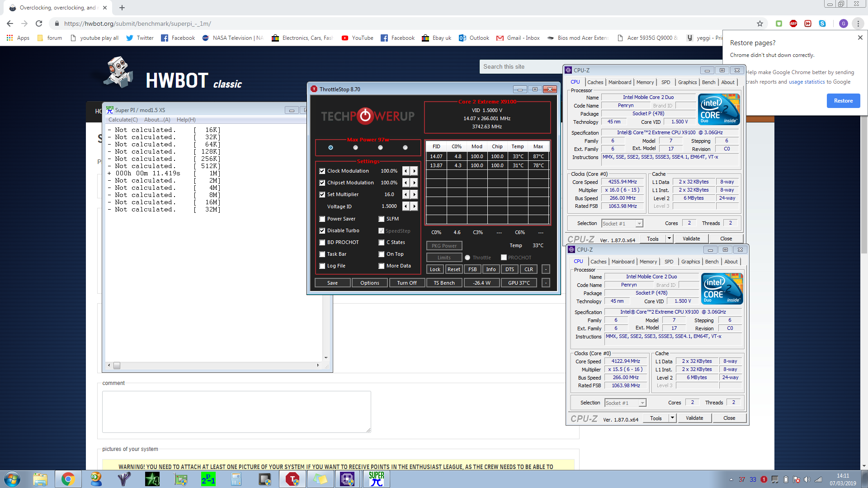Switch to ThrottleStop in the taskbar
Image resolution: width=868 pixels, height=488 pixels.
click(x=292, y=479)
